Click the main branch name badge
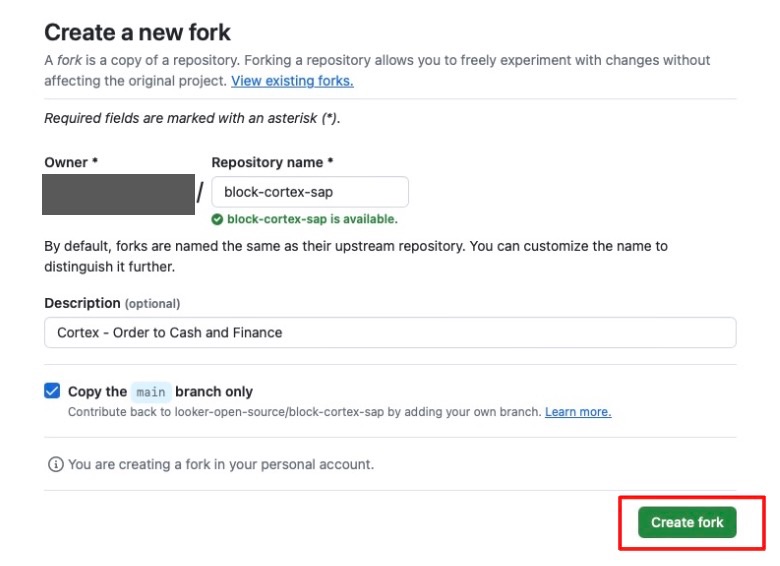 pos(151,392)
